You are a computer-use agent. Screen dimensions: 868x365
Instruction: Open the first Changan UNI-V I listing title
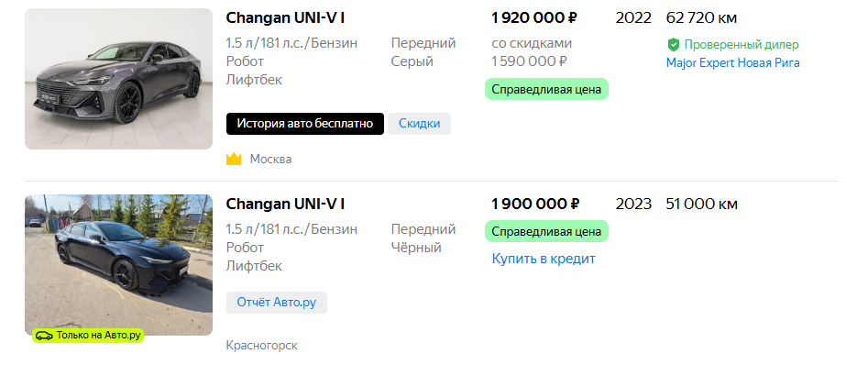click(x=285, y=18)
